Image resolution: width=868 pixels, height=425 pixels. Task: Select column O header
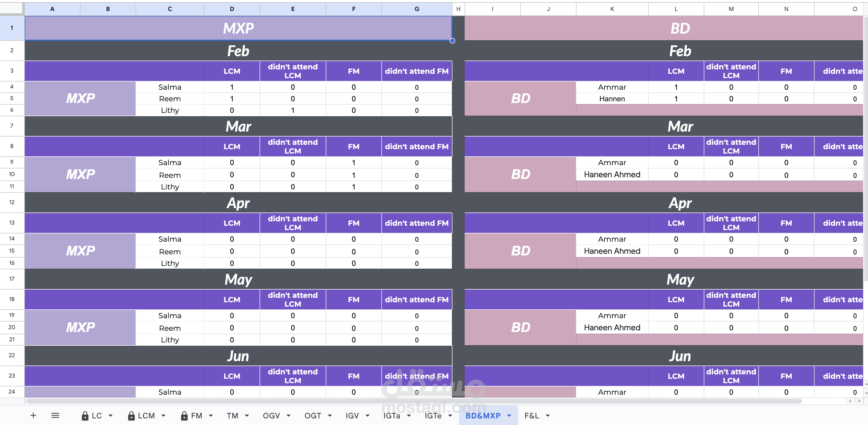pos(839,9)
